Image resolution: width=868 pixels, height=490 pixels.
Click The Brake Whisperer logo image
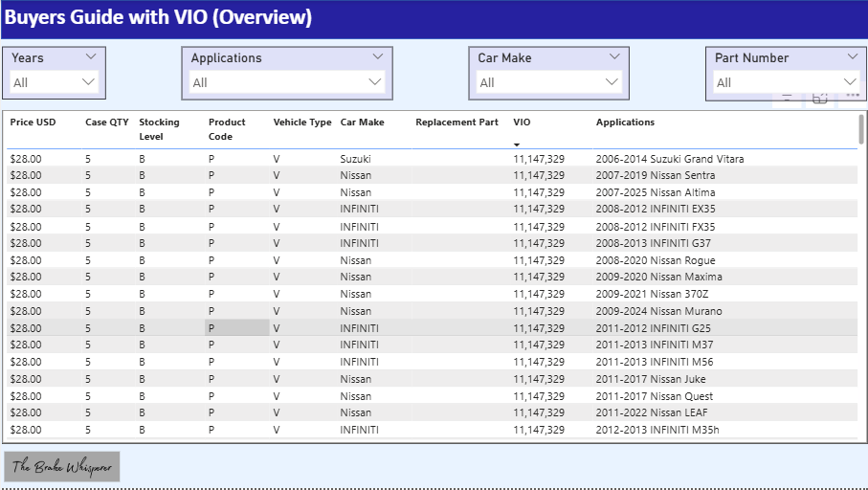(x=62, y=467)
